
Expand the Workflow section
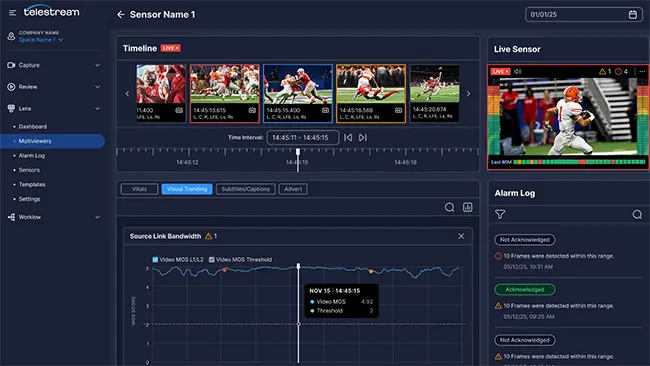(x=97, y=217)
